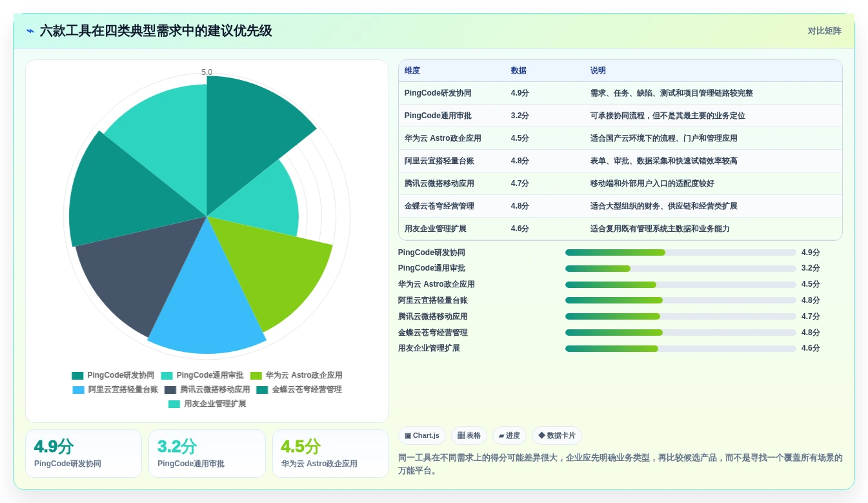This screenshot has height=503, width=868.
Task: Click the 进度 tag
Action: click(x=509, y=436)
